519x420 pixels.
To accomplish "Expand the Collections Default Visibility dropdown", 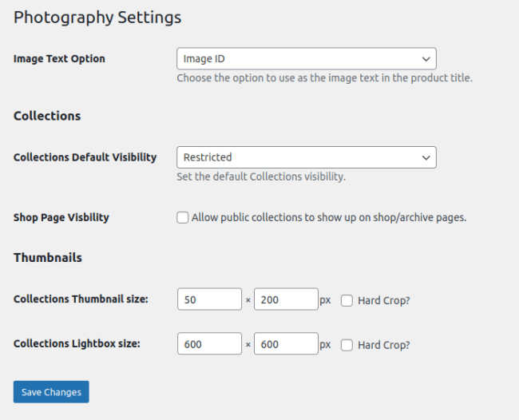I will pos(306,157).
